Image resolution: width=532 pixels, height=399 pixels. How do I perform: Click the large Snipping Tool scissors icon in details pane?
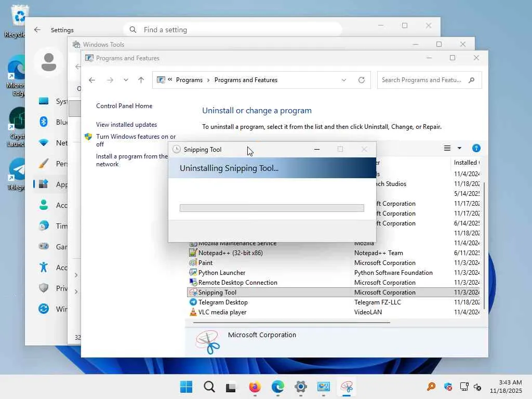(208, 342)
